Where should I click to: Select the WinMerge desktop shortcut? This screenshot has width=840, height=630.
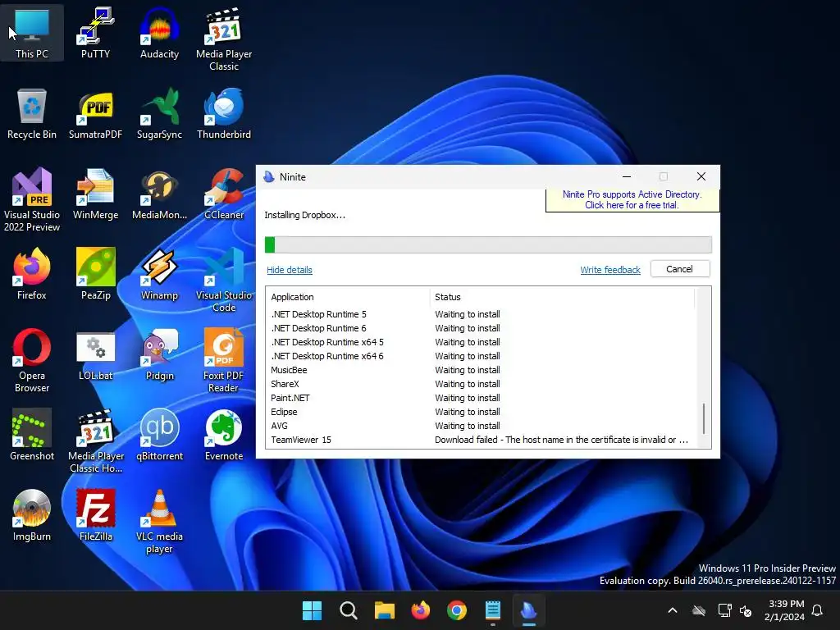pos(95,194)
